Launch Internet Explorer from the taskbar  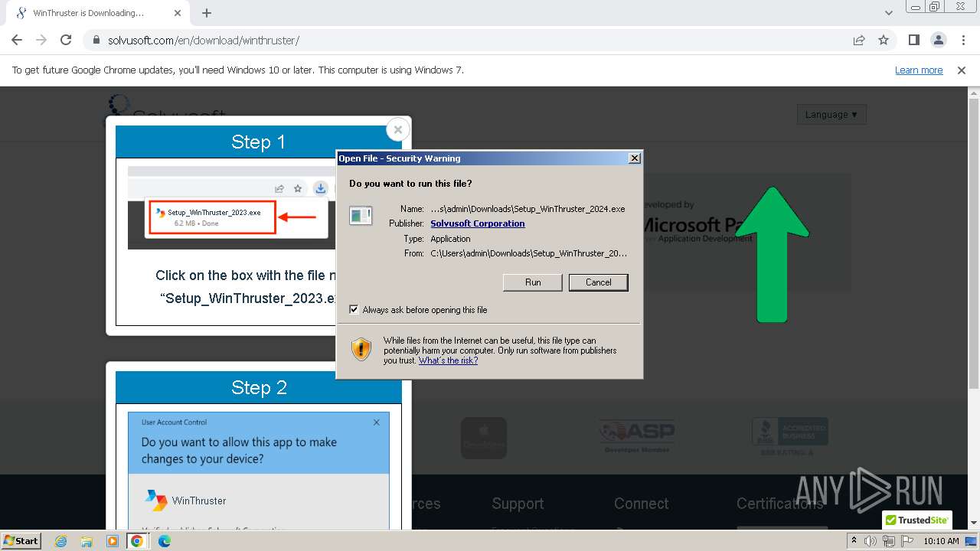click(60, 541)
